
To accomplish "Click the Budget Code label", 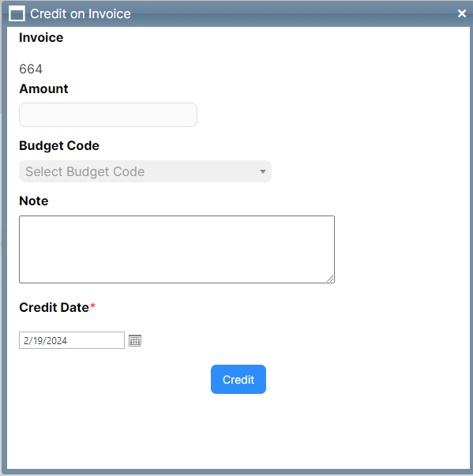I will pos(59,146).
